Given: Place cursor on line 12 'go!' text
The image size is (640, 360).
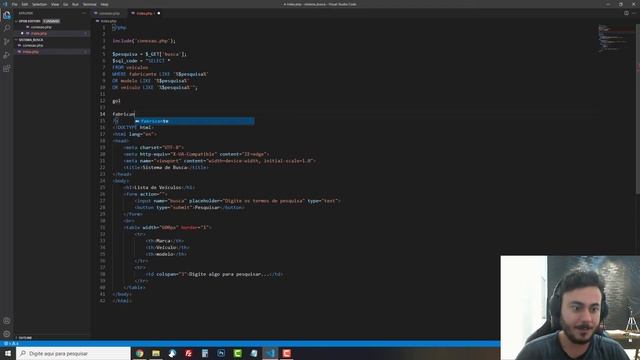Looking at the screenshot, I should pos(116,101).
